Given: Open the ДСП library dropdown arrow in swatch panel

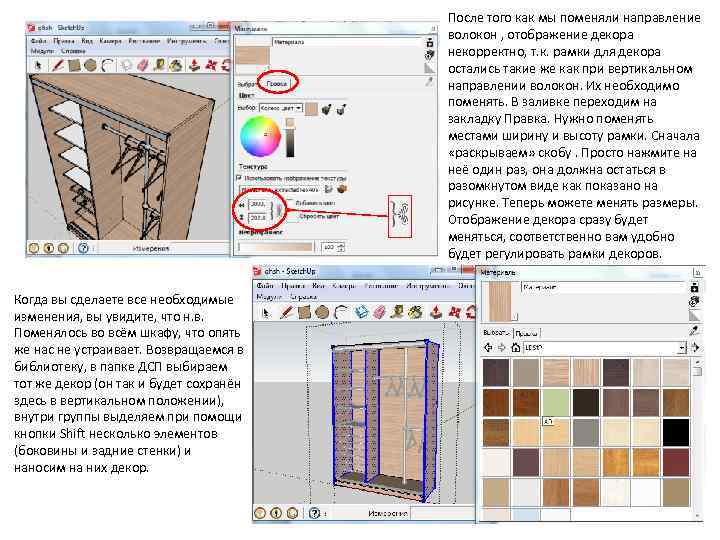Looking at the screenshot, I should point(682,348).
